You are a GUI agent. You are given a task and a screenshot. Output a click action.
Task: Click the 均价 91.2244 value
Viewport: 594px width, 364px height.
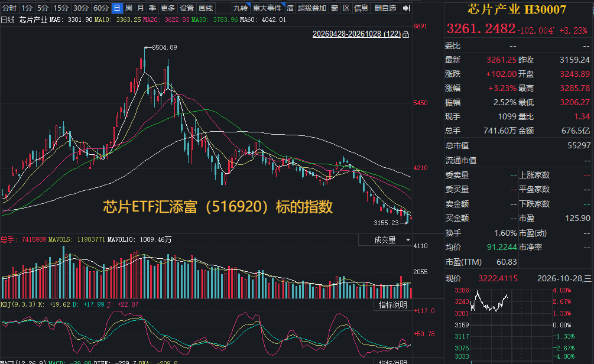point(502,248)
